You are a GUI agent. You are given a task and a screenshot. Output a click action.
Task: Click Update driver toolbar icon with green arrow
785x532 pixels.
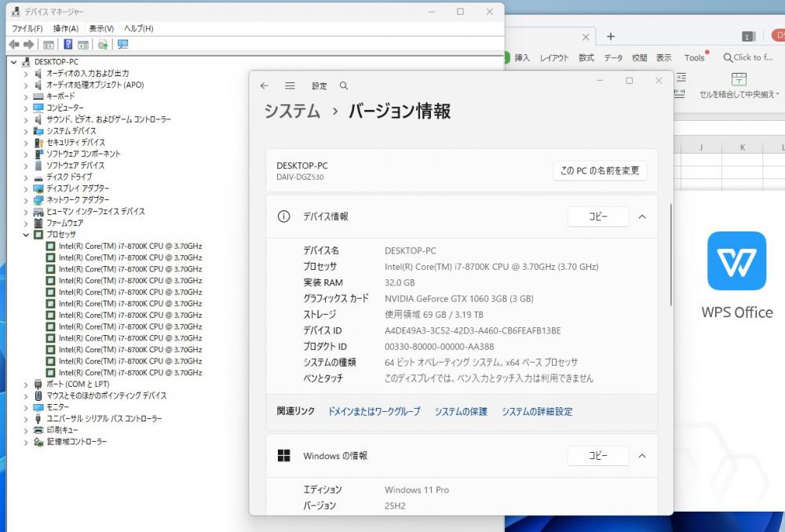point(103,45)
